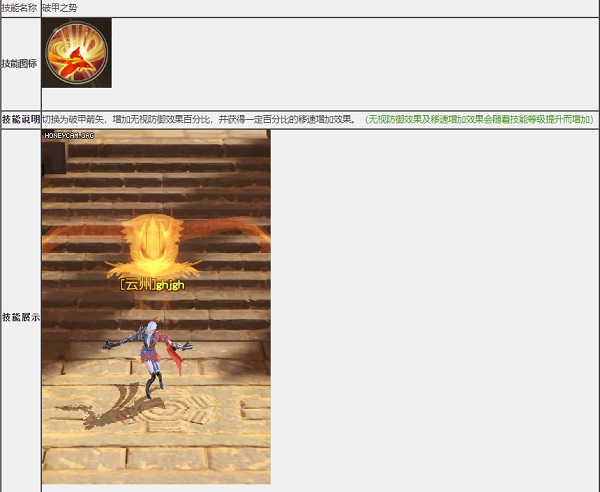Screen dimensions: 600x492
Task: Click the player name tag [云州]ghjgh
Action: point(152,285)
